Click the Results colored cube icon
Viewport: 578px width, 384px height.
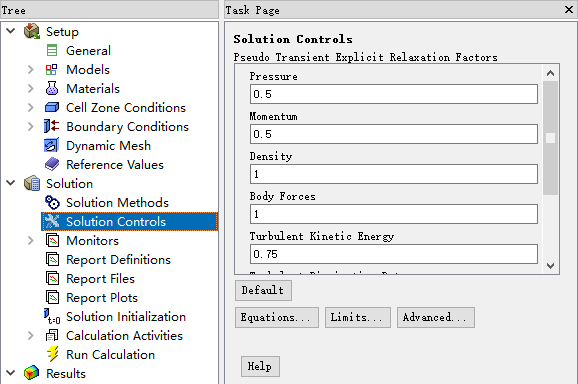pos(31,373)
